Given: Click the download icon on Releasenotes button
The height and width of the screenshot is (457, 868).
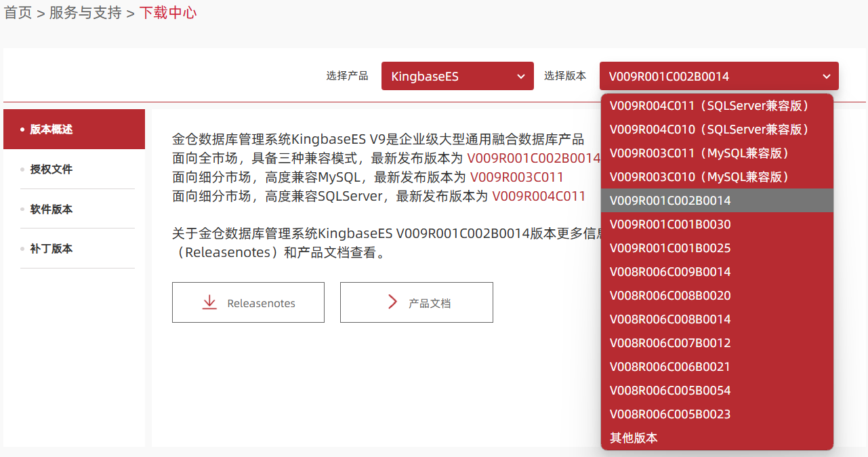Looking at the screenshot, I should point(209,302).
